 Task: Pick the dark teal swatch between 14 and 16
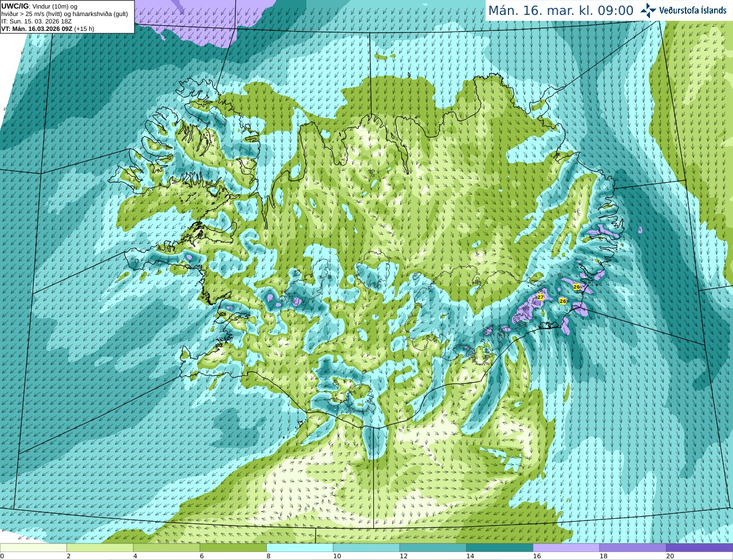click(499, 547)
